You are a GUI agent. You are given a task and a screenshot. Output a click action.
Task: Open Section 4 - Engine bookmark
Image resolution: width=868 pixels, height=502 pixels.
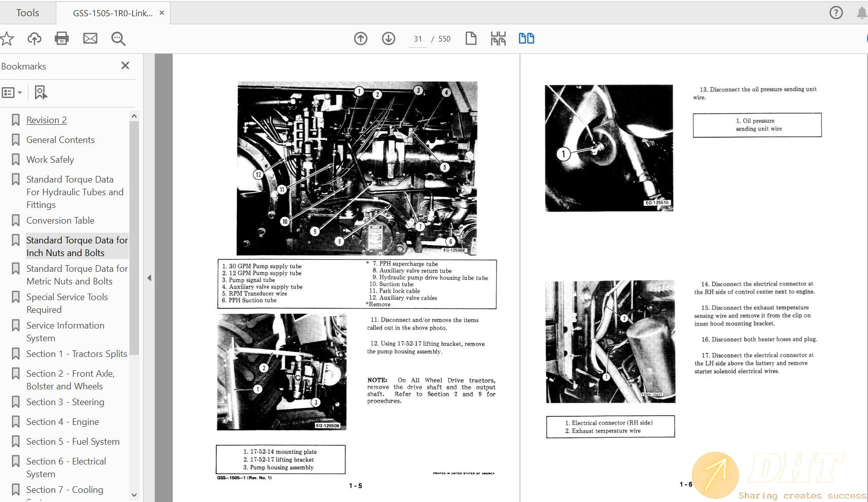coord(62,422)
